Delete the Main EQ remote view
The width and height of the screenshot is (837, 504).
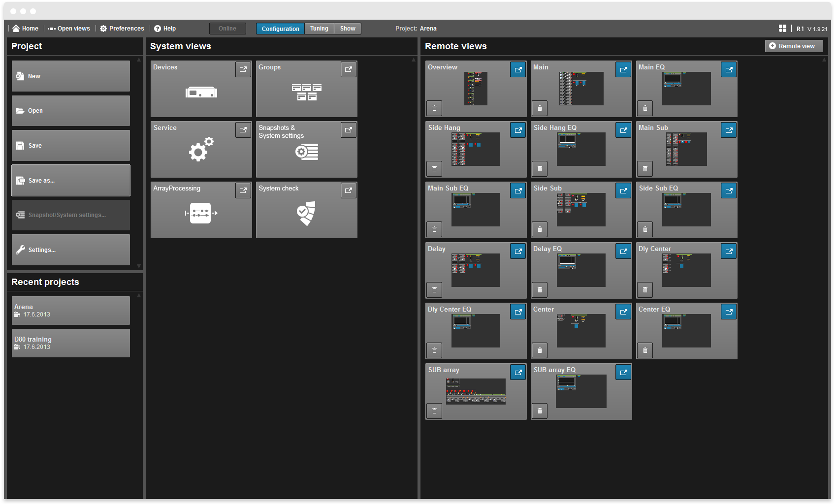coord(645,108)
